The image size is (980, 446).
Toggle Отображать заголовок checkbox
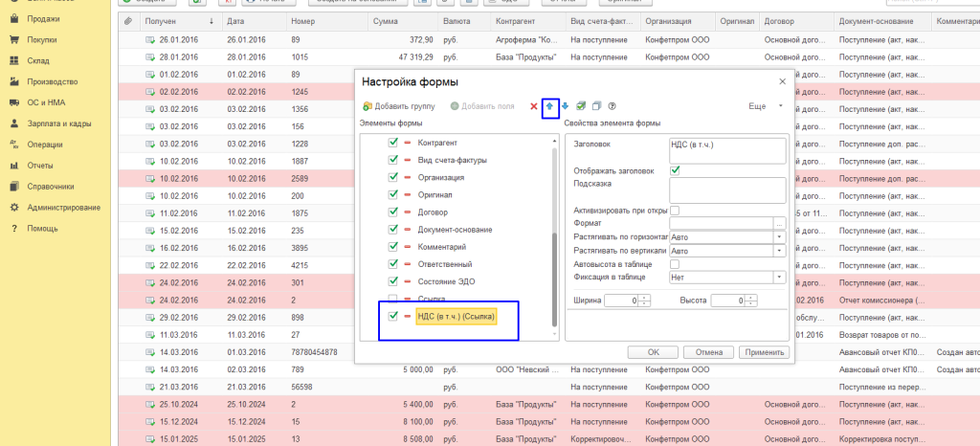675,170
